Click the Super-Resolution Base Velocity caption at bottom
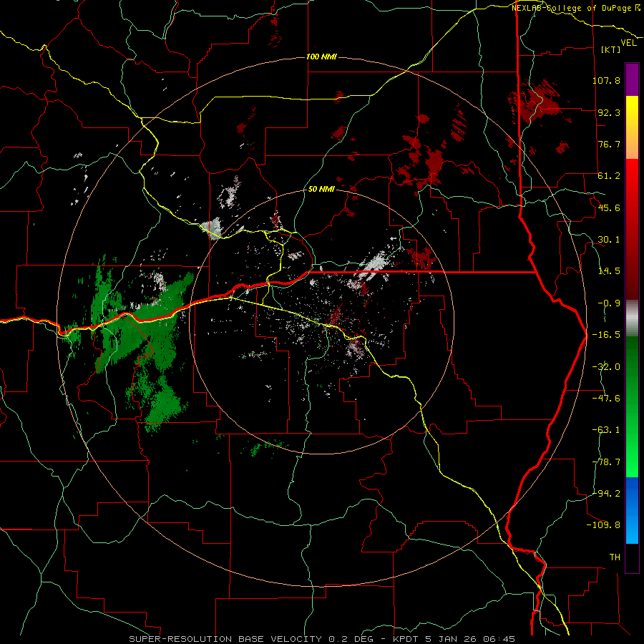Image resolution: width=644 pixels, height=644 pixels. [x=321, y=639]
